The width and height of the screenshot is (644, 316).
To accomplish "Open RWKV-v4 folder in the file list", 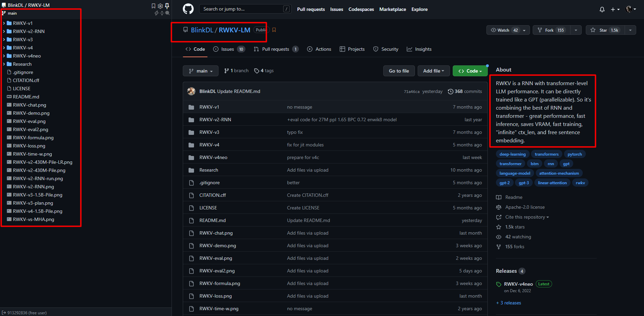I will (209, 145).
